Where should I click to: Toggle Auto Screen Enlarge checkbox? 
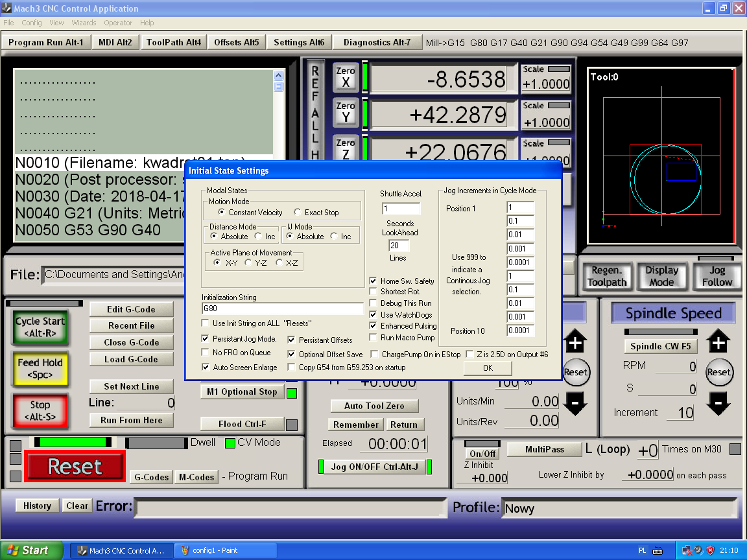[x=206, y=367]
